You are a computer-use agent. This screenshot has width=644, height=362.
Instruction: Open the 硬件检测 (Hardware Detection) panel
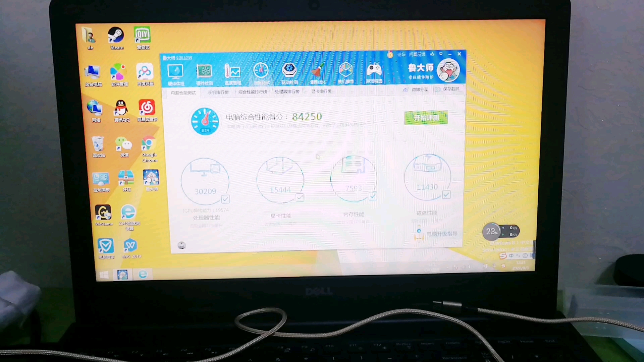pos(204,72)
